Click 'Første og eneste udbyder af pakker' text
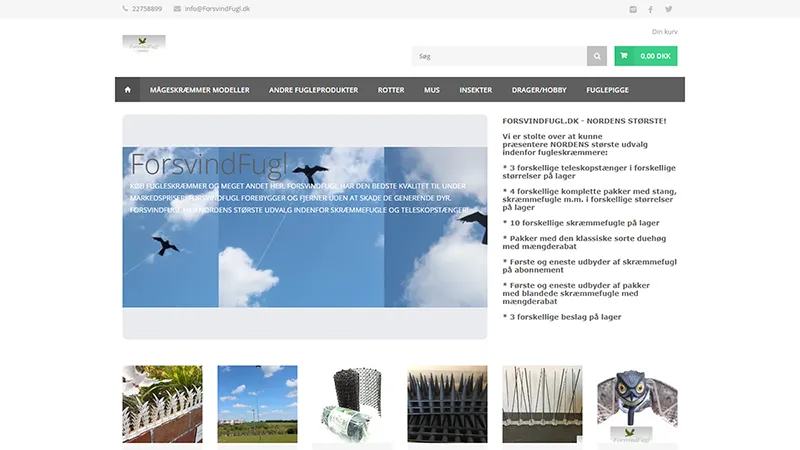800x450 pixels. [x=576, y=293]
